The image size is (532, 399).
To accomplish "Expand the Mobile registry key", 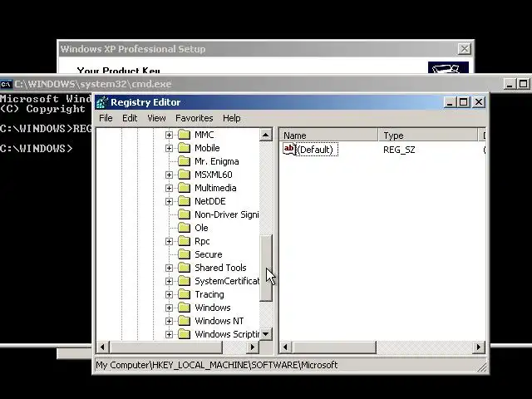I will click(x=169, y=148).
